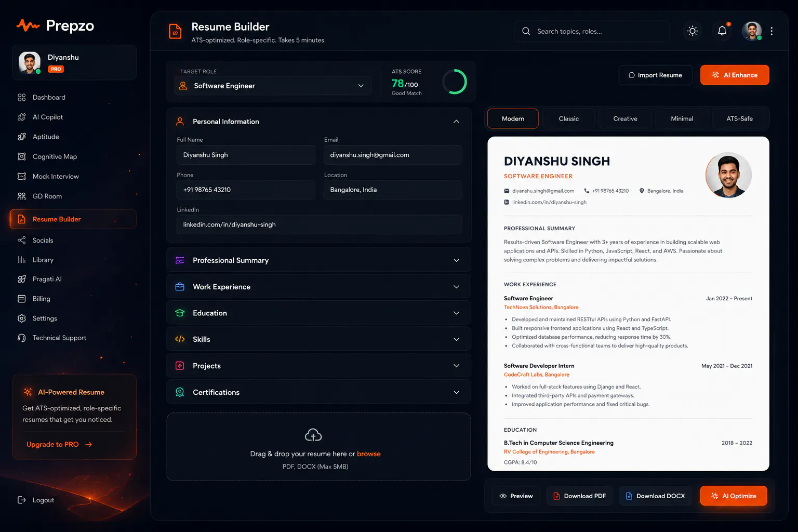Expand Education section chevron
The width and height of the screenshot is (798, 532).
(x=456, y=313)
